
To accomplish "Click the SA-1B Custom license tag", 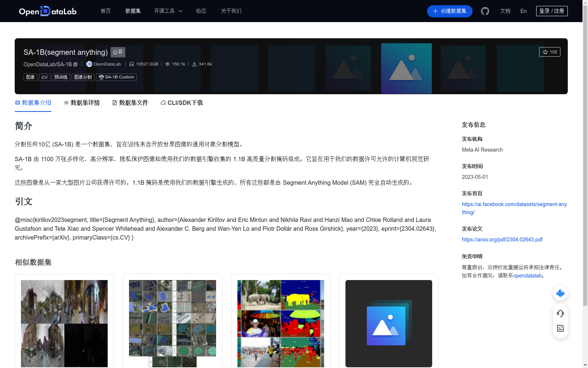I will [116, 77].
